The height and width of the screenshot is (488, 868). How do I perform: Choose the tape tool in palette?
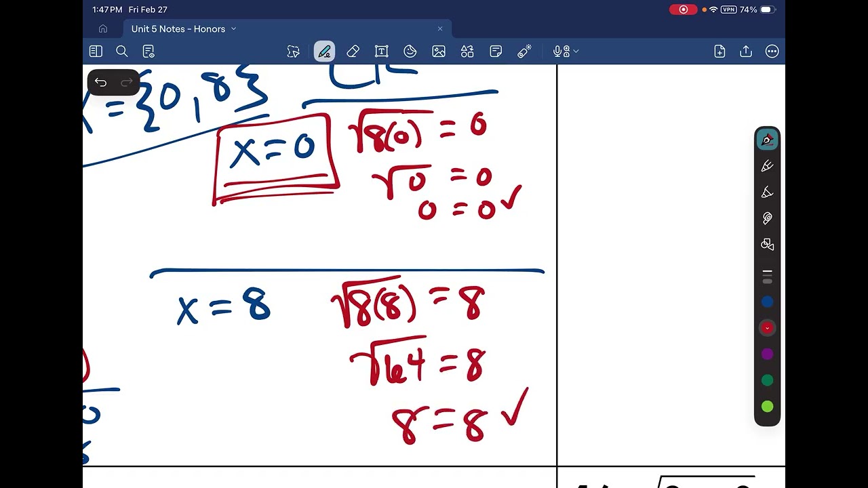(x=768, y=218)
